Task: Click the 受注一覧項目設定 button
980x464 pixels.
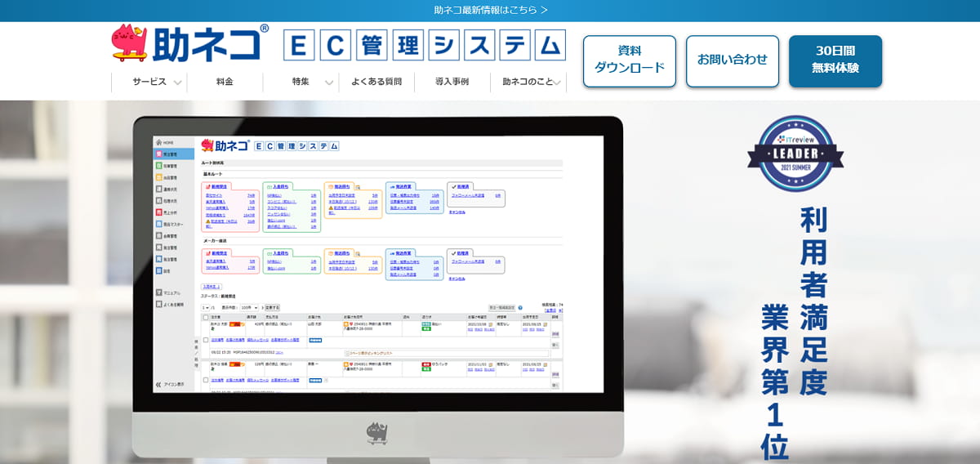Action: (x=501, y=307)
